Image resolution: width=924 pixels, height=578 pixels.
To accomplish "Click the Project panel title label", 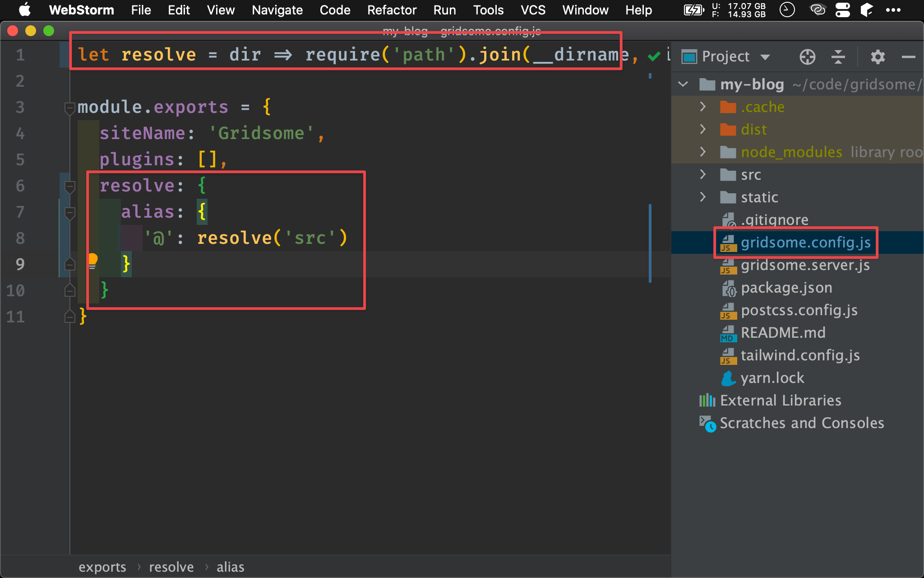I will [725, 56].
